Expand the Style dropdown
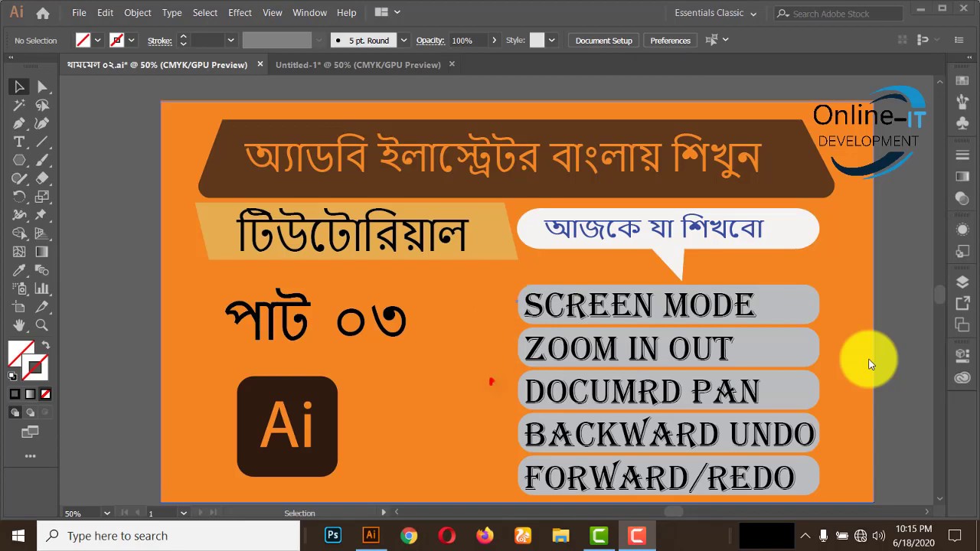The height and width of the screenshot is (551, 980). [x=551, y=40]
